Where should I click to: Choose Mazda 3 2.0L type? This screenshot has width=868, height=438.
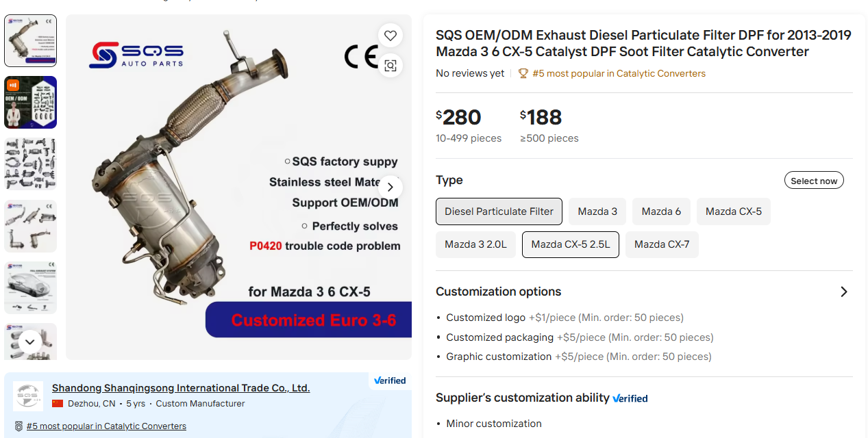click(475, 244)
